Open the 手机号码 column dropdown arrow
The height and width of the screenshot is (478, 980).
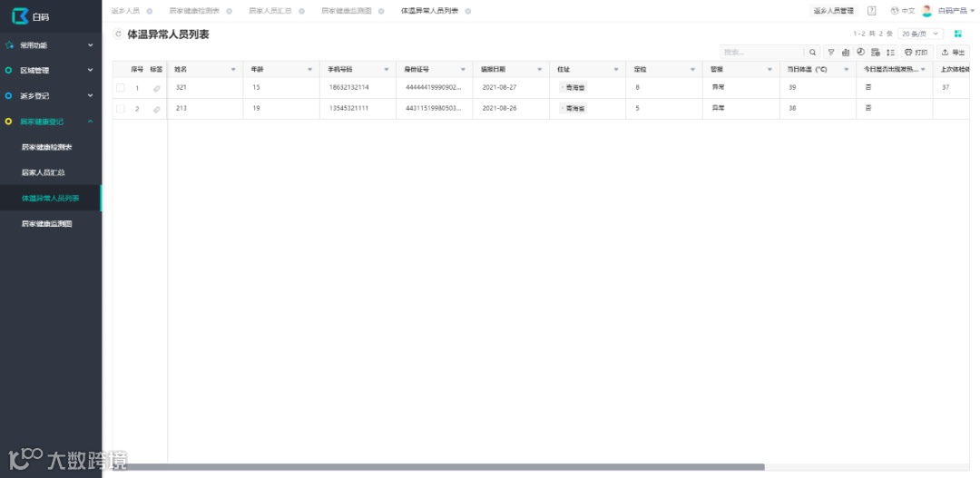[x=387, y=69]
